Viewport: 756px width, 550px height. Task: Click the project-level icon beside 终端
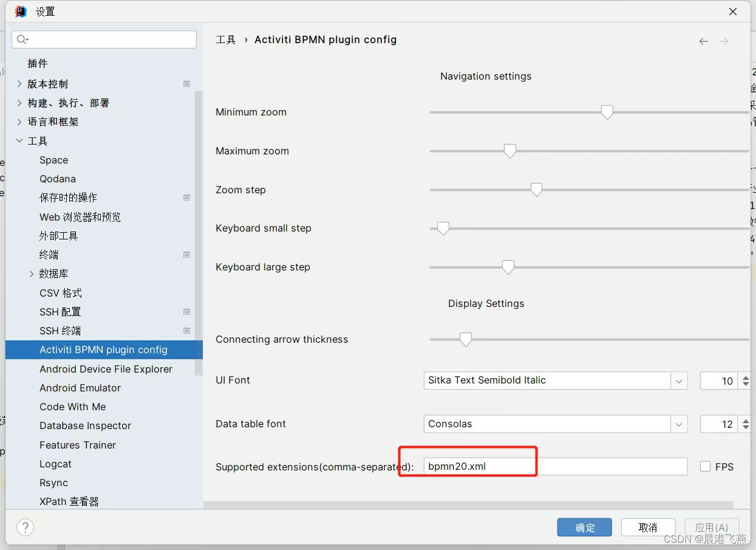[x=187, y=255]
